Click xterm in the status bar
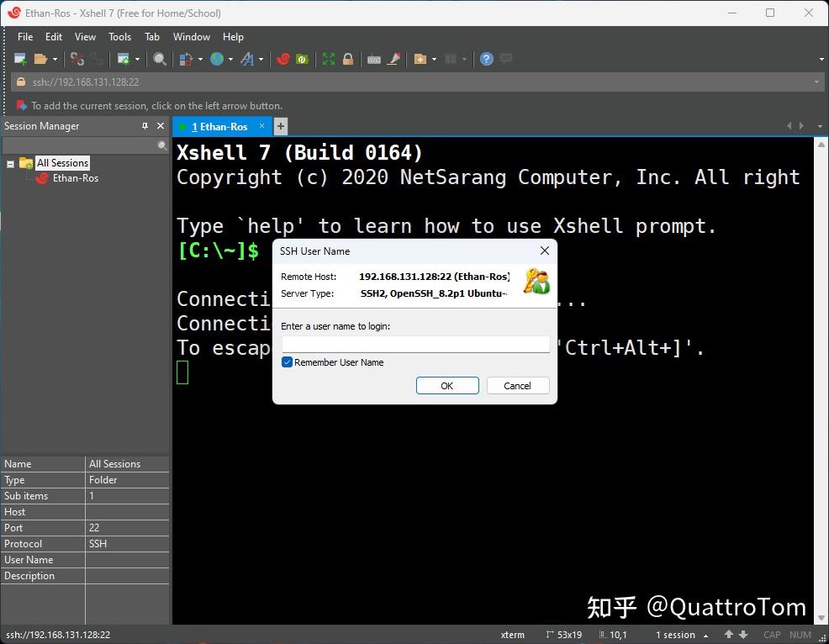 512,635
